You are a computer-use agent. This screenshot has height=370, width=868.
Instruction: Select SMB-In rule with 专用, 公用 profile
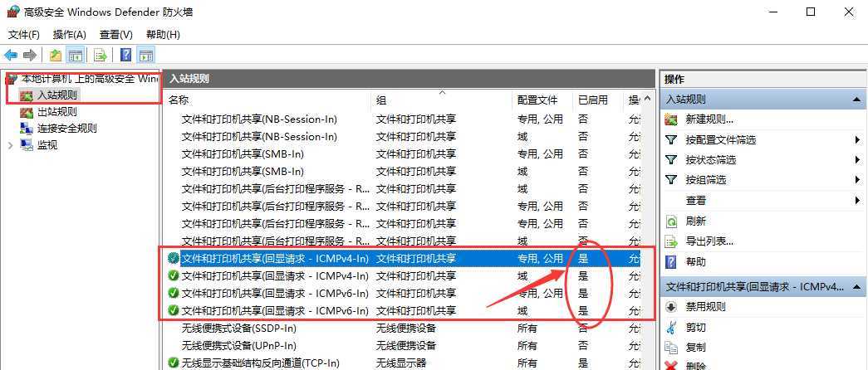point(404,153)
